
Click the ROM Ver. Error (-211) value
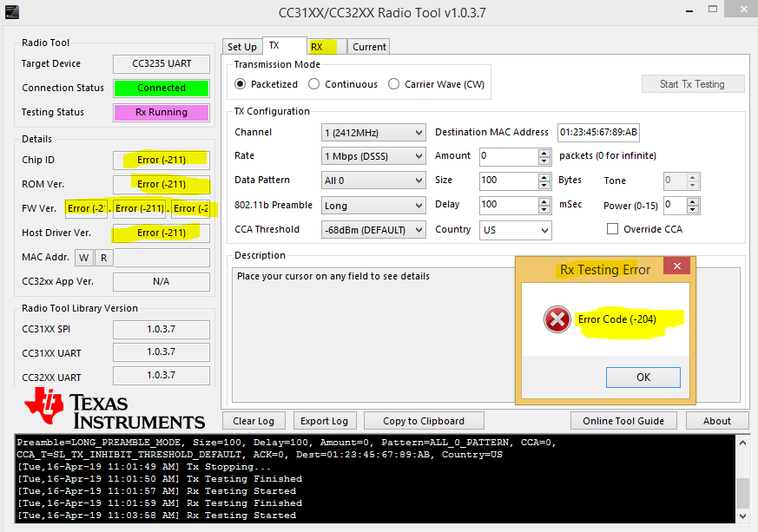tap(161, 184)
